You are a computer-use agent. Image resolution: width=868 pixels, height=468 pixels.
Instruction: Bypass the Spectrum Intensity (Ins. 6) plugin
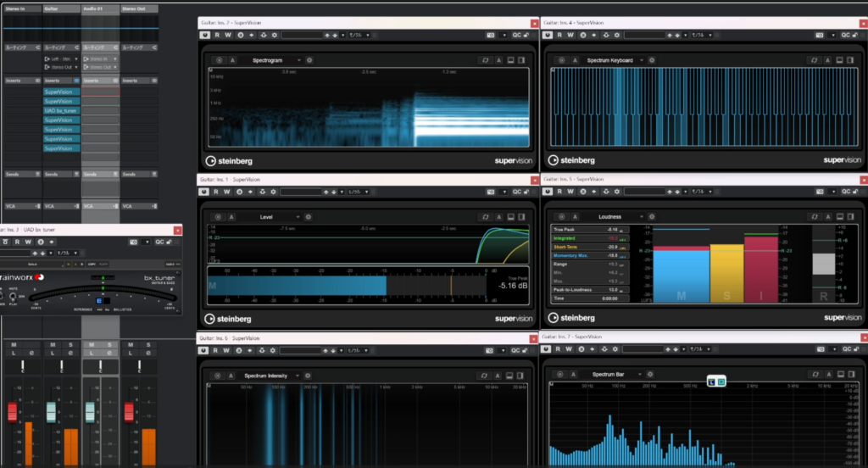(203, 351)
